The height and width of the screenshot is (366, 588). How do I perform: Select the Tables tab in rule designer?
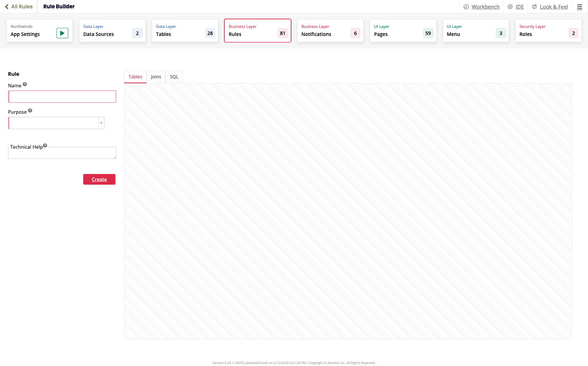(135, 77)
